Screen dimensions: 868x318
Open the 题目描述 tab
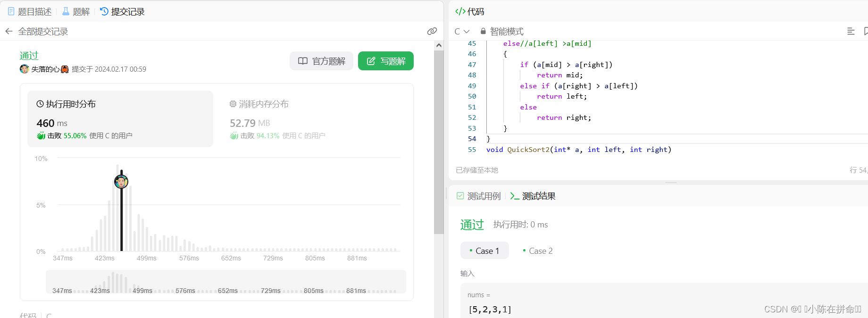click(30, 12)
